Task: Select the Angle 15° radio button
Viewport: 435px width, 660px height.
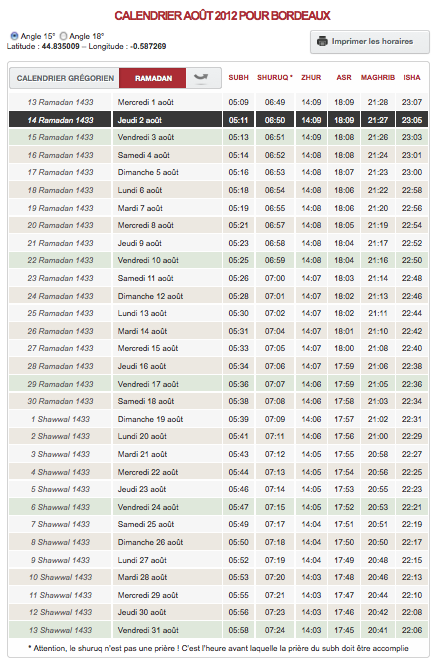Action: [14, 36]
